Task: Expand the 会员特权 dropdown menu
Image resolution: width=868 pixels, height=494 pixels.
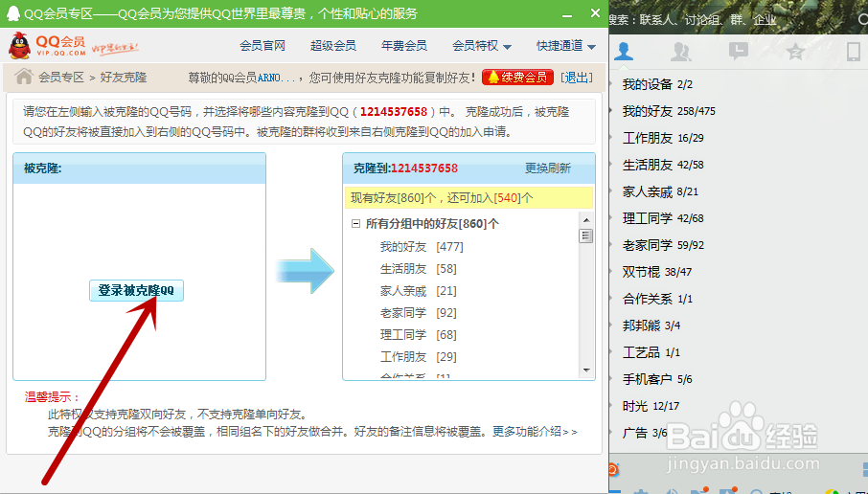Action: pyautogui.click(x=482, y=46)
